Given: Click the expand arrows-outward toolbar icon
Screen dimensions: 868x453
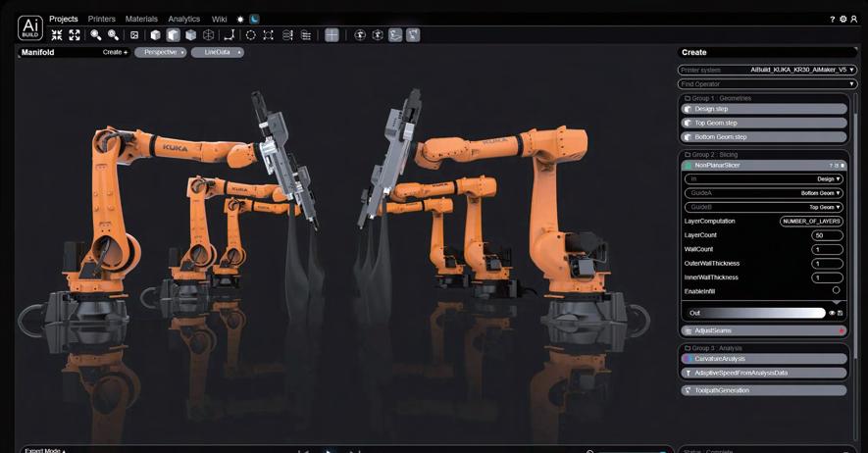Looking at the screenshot, I should click(75, 35).
